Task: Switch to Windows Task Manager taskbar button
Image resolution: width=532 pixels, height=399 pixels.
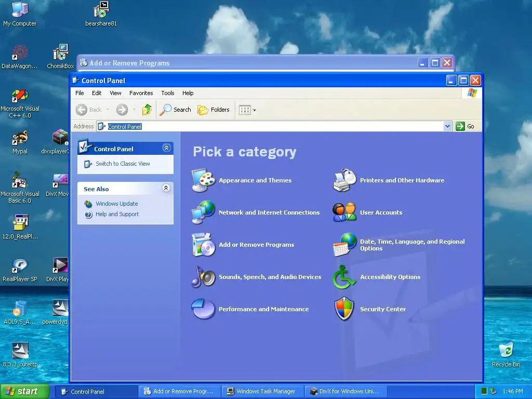Action: [x=262, y=391]
